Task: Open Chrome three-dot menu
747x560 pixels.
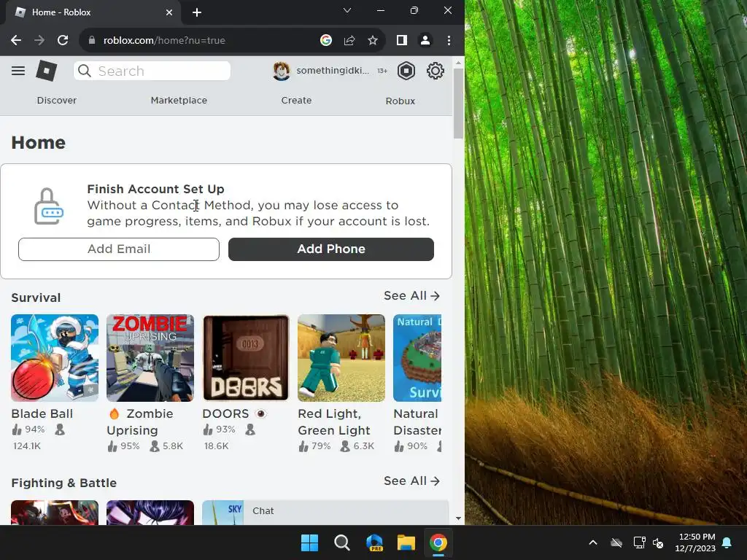Action: [449, 41]
